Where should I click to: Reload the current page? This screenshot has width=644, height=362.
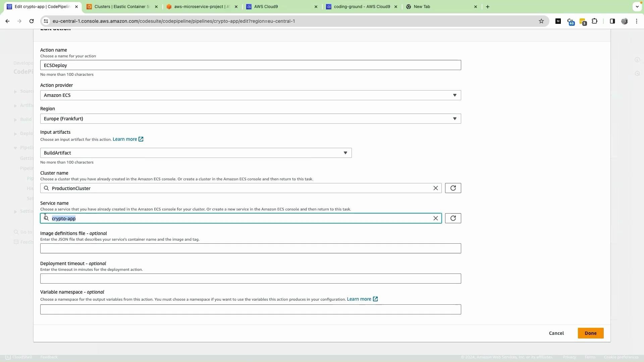click(32, 21)
